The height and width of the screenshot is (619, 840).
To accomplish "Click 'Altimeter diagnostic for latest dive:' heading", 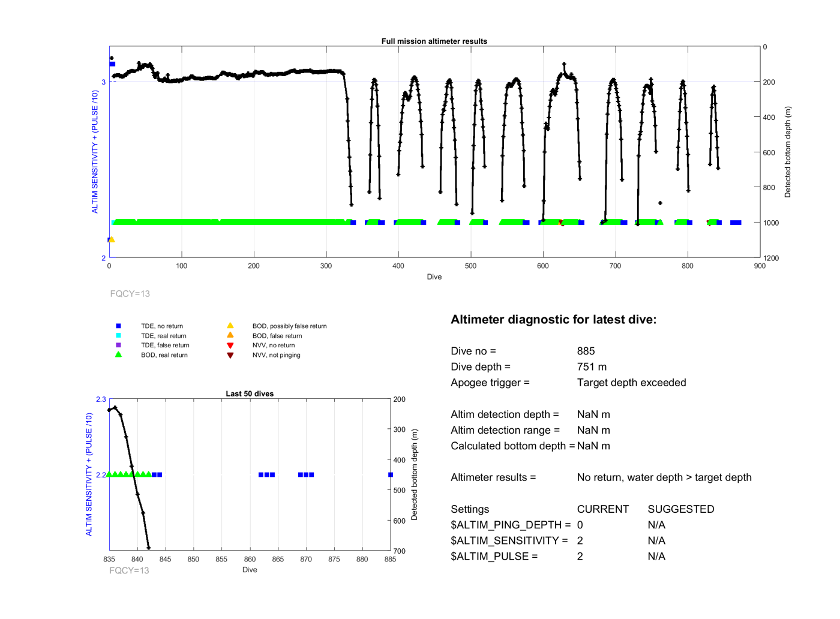I will click(553, 320).
